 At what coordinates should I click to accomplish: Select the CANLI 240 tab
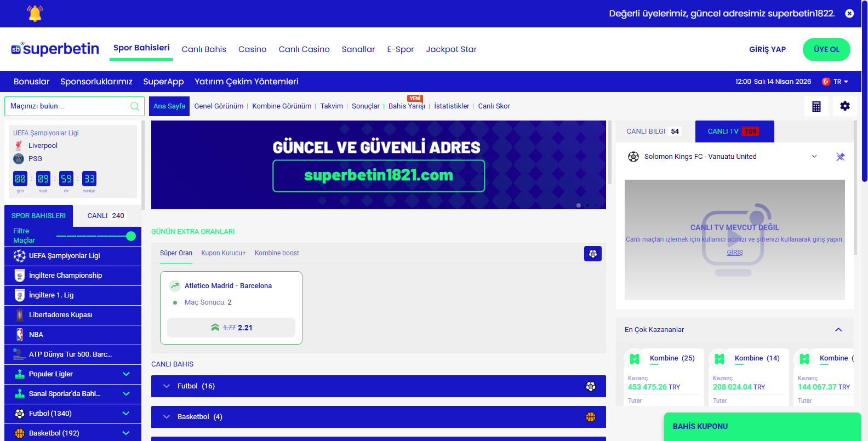(x=106, y=216)
